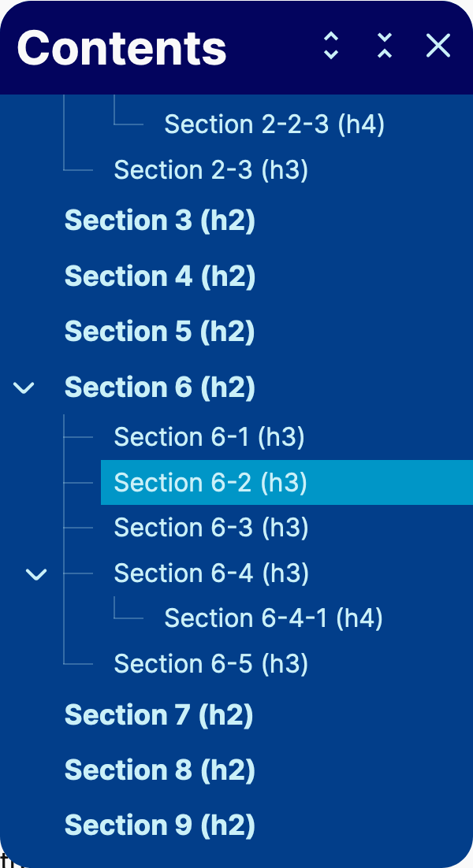The image size is (473, 868).
Task: Click the collapse all sections icon
Action: coord(385,46)
